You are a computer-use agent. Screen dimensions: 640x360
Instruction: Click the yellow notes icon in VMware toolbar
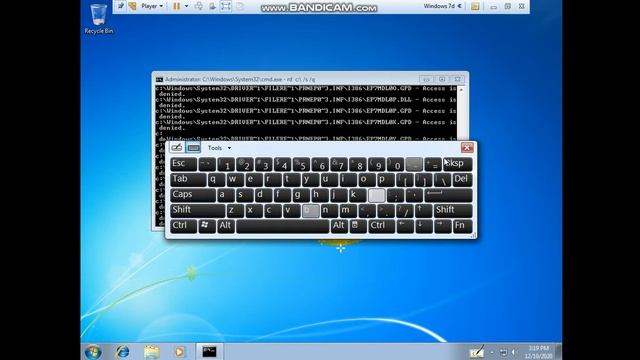point(475,6)
